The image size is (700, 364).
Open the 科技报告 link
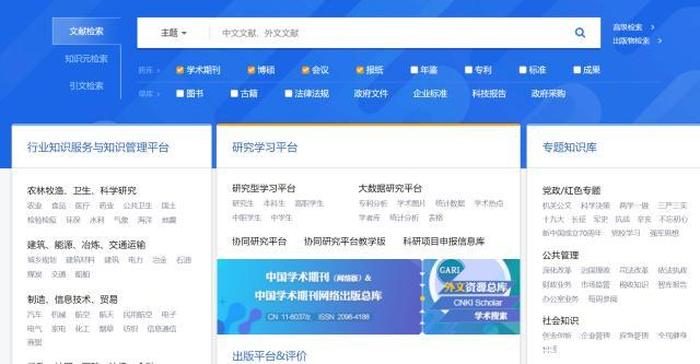pos(489,93)
